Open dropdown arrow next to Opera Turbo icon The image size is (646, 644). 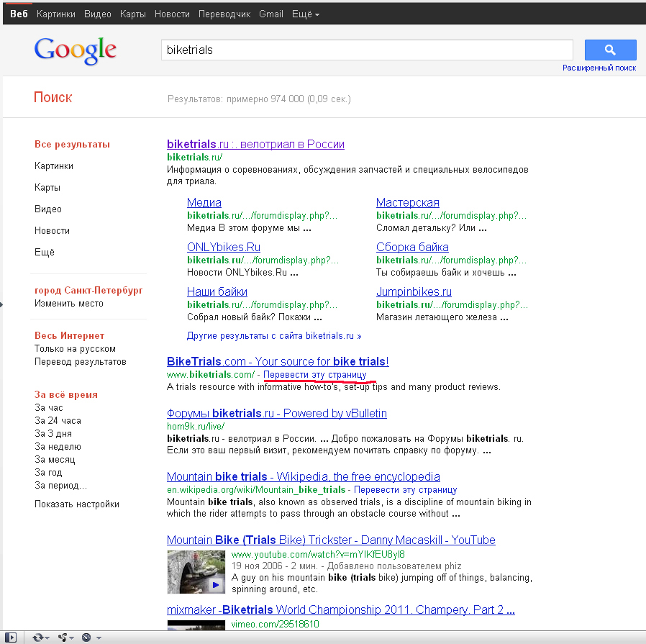tap(99, 638)
